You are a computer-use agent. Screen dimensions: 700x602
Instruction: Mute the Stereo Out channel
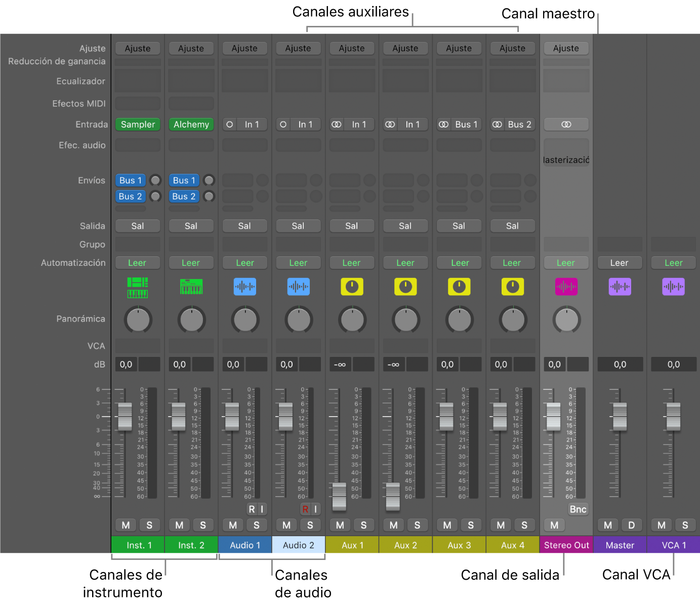pyautogui.click(x=555, y=525)
